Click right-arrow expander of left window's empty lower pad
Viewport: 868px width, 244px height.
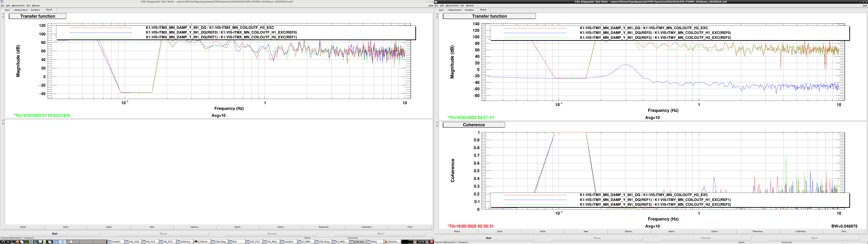click(3, 120)
